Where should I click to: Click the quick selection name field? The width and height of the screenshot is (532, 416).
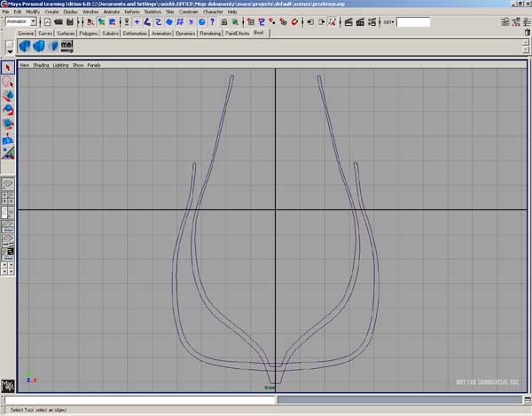tap(413, 22)
